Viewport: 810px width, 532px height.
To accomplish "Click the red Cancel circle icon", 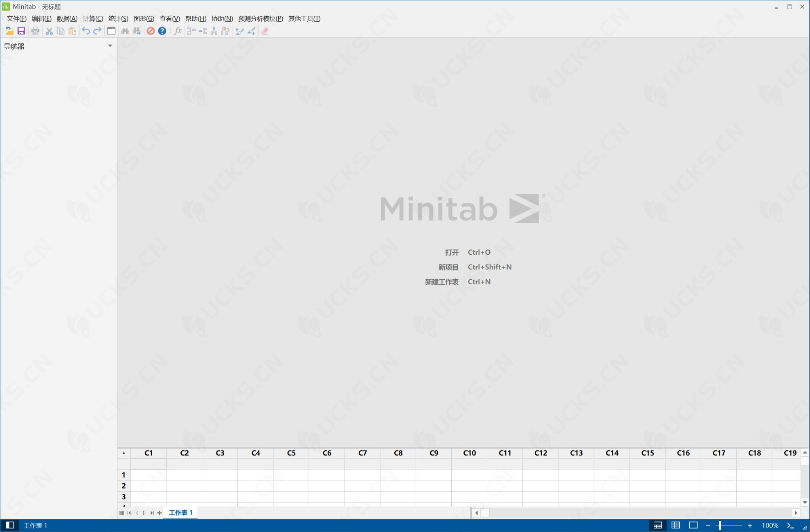I will coord(151,31).
